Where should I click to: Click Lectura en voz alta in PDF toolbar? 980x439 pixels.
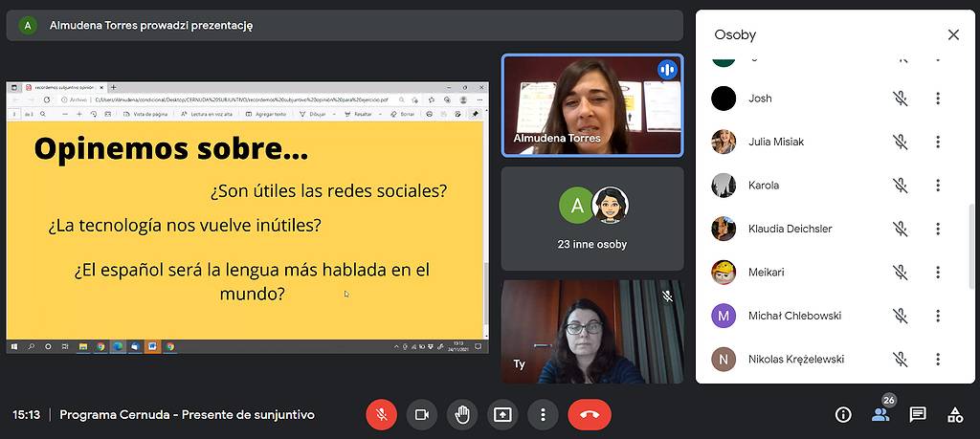[207, 114]
